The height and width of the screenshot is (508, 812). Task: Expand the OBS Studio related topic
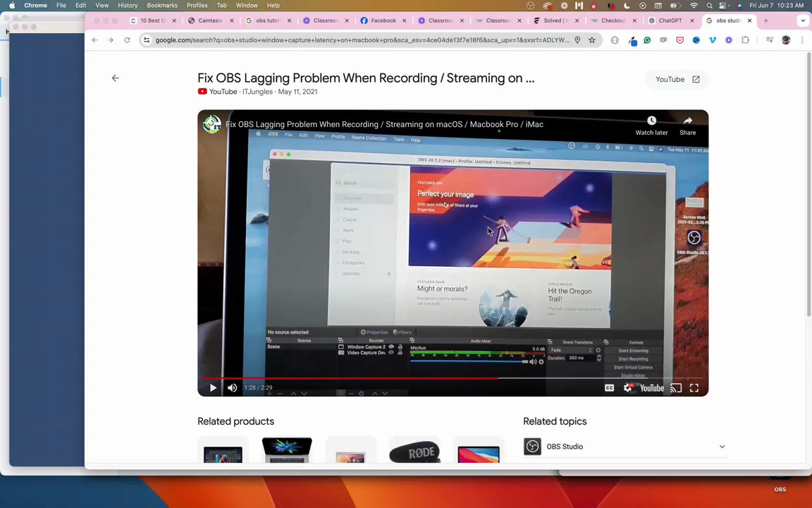click(x=722, y=447)
